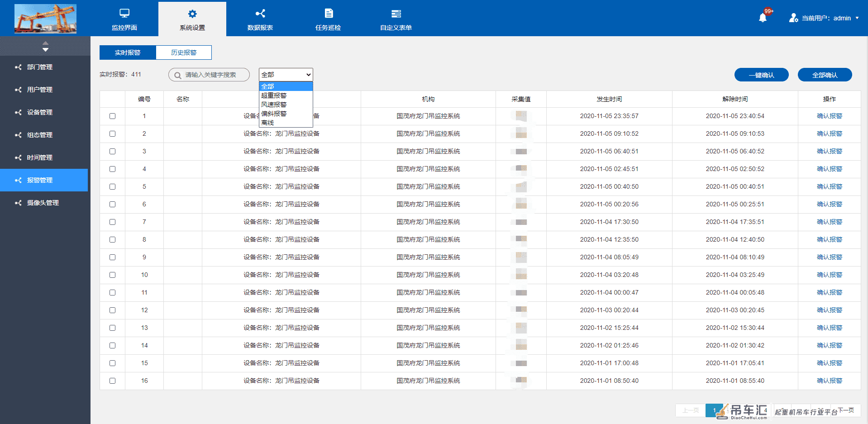This screenshot has width=868, height=424.
Task: Open 设备管理 in the sidebar
Action: click(x=44, y=112)
